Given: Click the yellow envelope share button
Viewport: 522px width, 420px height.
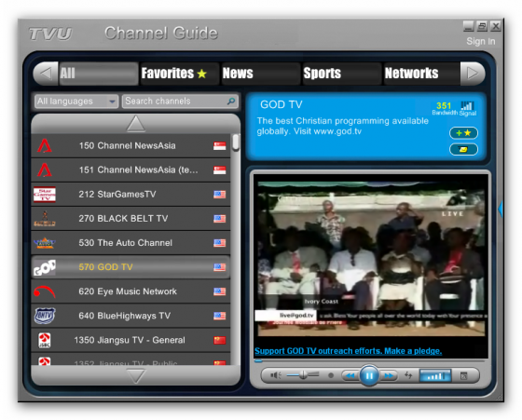Looking at the screenshot, I should tap(464, 149).
